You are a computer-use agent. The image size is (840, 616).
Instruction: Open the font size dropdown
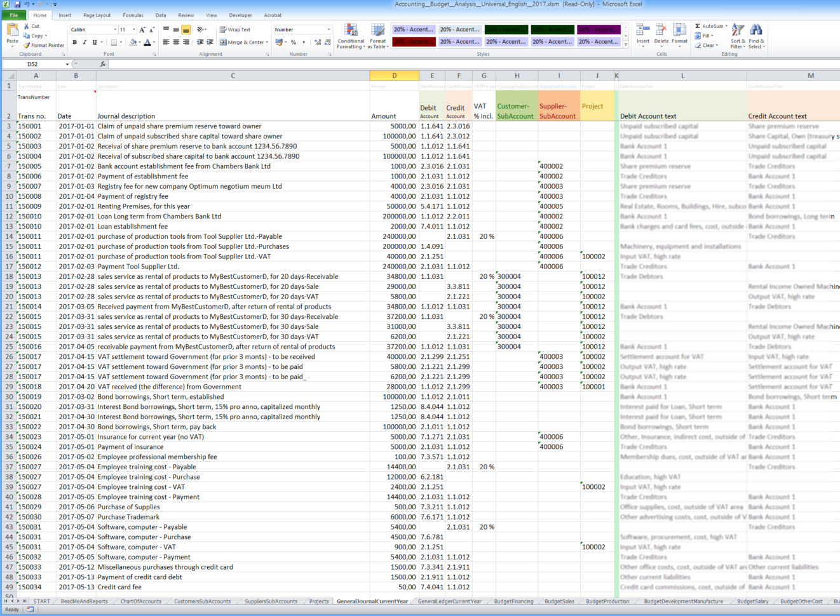[x=134, y=29]
